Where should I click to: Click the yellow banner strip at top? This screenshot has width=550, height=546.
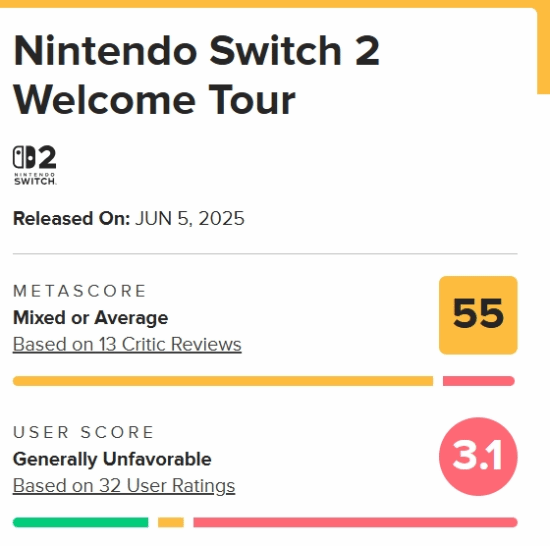pyautogui.click(x=275, y=4)
